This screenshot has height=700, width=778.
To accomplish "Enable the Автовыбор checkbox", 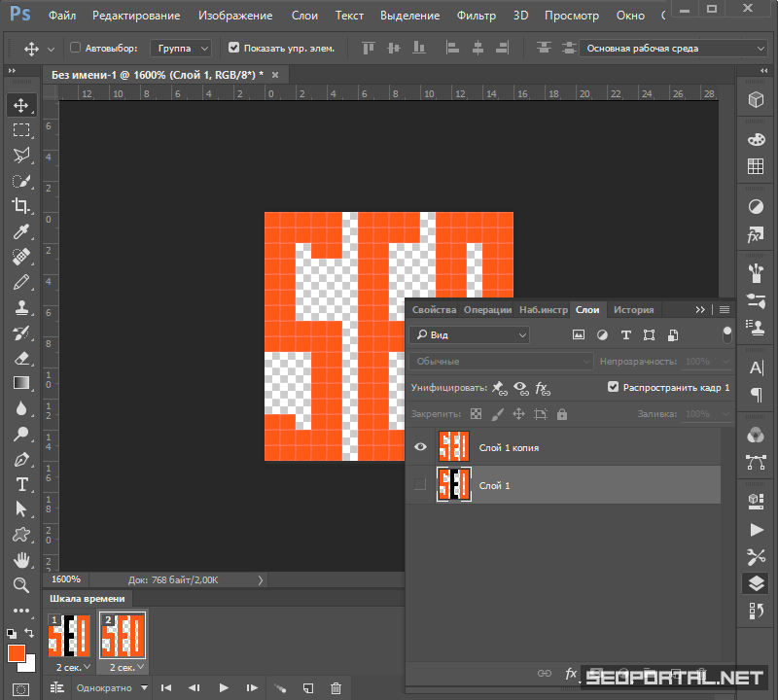I will point(76,48).
